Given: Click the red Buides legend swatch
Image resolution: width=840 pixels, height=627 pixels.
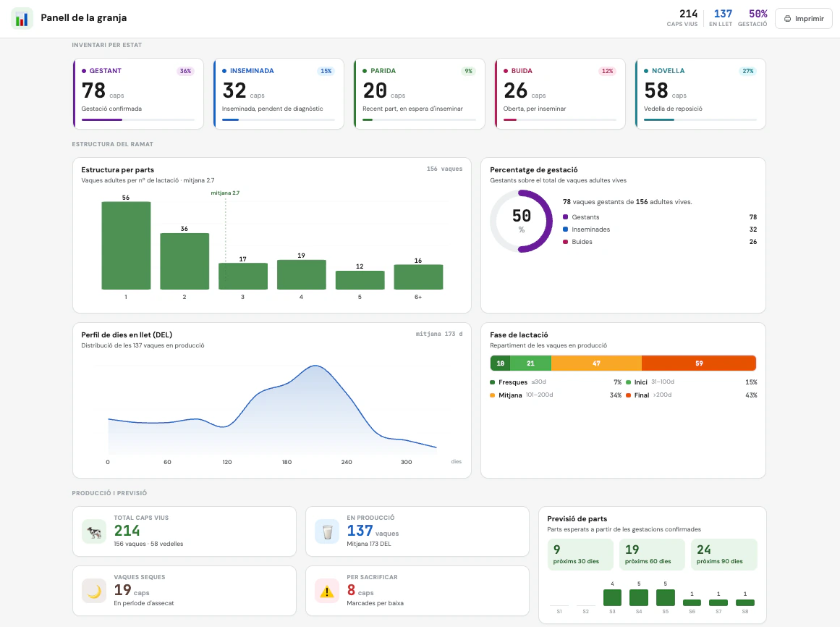Looking at the screenshot, I should (565, 242).
